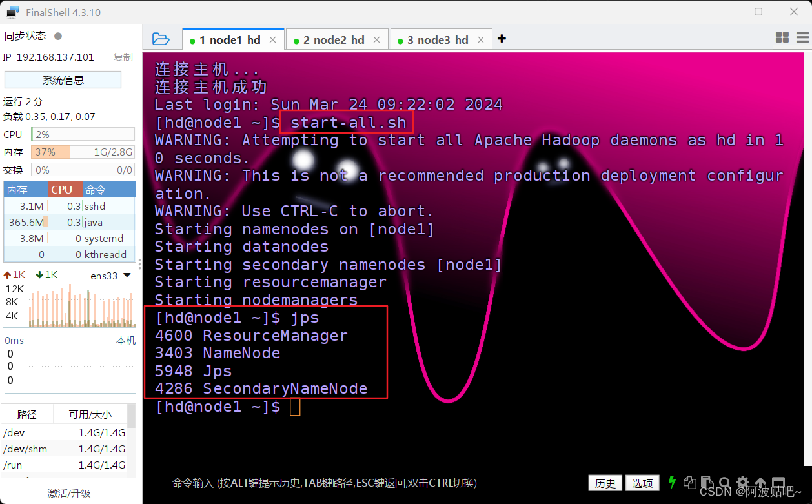
Task: Click the paste icon in the command bar
Action: [707, 483]
